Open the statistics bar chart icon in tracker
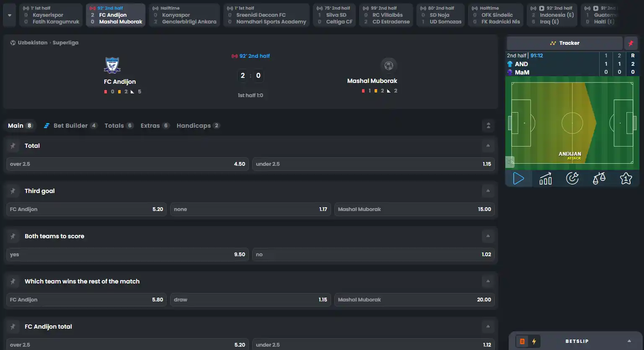This screenshot has height=350, width=644. tap(545, 178)
